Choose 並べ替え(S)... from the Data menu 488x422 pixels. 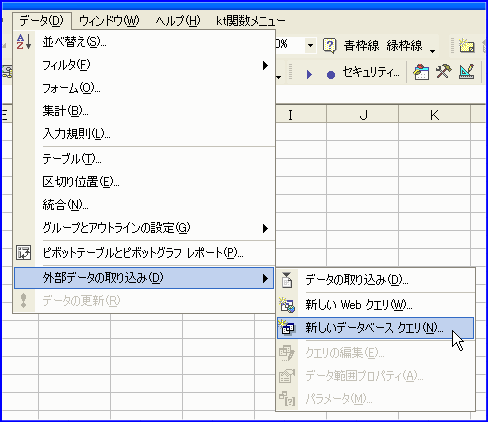(144, 42)
